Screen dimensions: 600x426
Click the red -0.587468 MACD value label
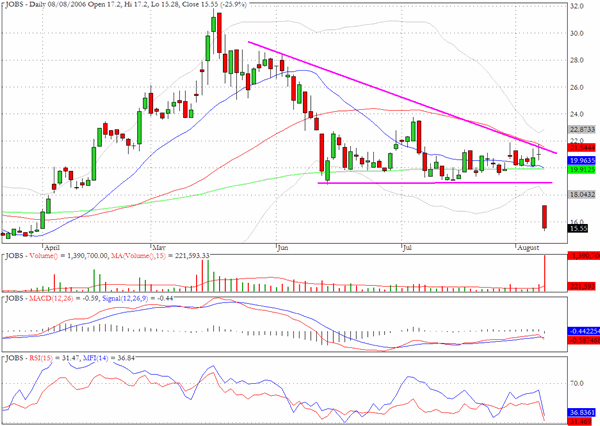pyautogui.click(x=584, y=339)
